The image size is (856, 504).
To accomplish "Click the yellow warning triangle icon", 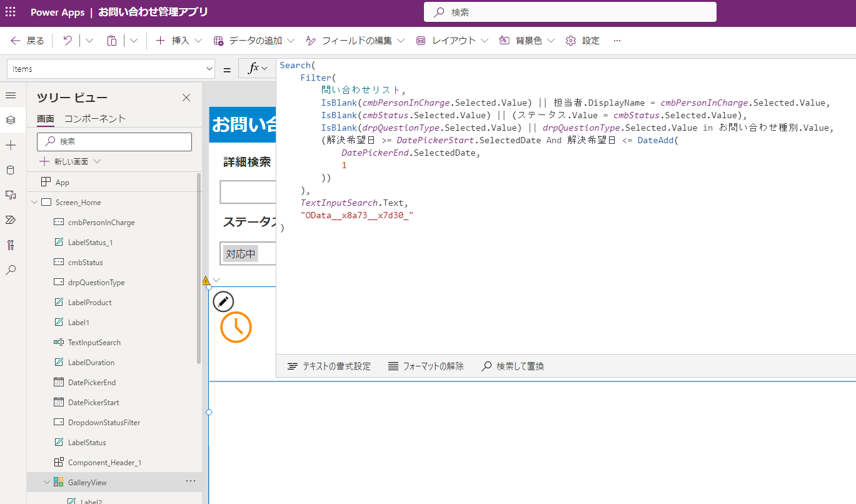I will pos(206,281).
